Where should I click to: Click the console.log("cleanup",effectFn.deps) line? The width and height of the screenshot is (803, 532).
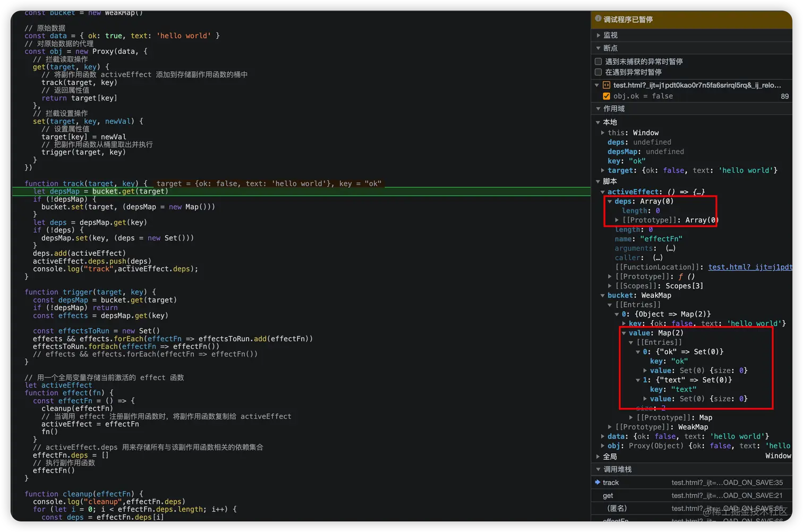pos(109,502)
